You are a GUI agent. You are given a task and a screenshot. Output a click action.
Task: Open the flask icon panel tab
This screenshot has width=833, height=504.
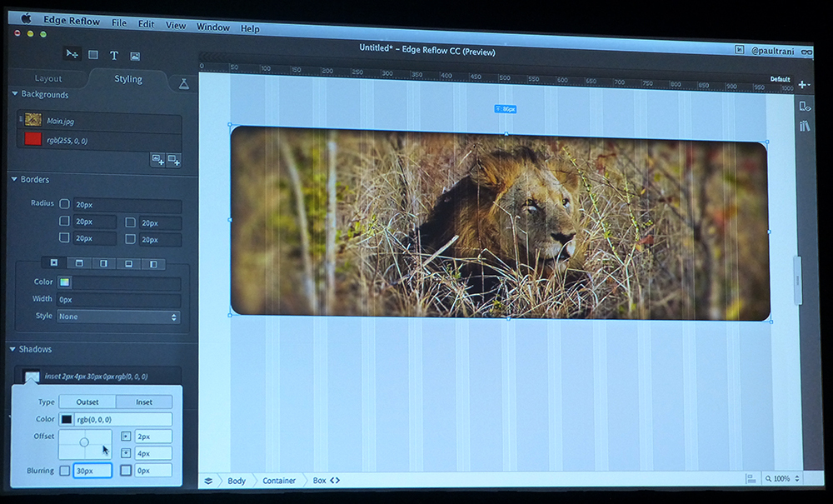tap(184, 83)
